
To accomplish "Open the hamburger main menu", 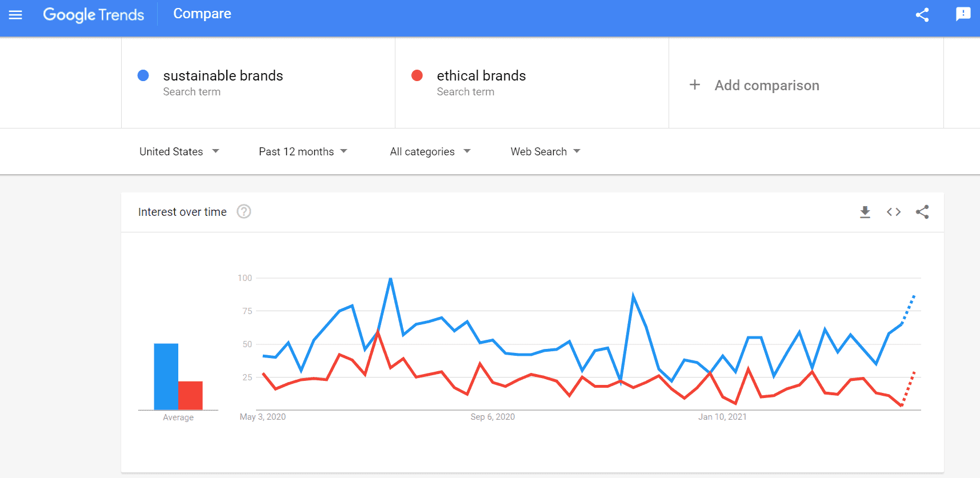I will point(15,15).
